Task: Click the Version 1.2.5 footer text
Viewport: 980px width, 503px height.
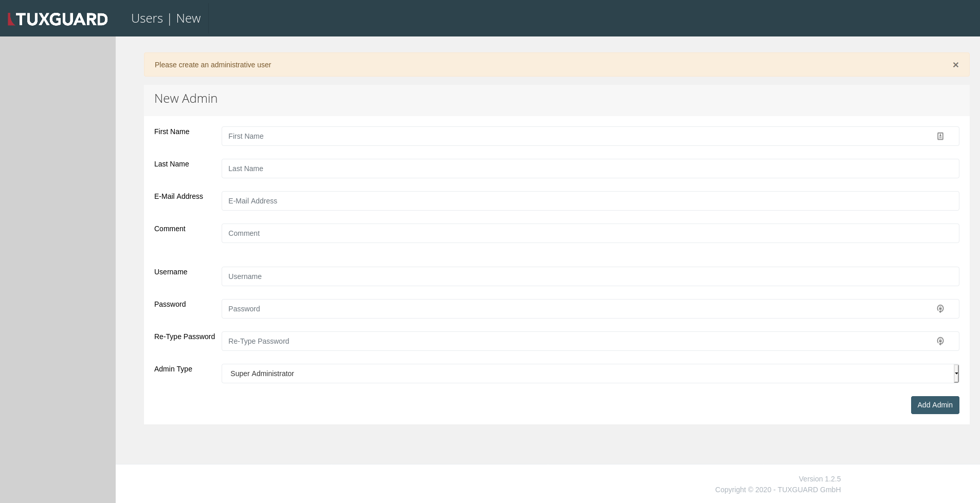Action: click(x=819, y=478)
